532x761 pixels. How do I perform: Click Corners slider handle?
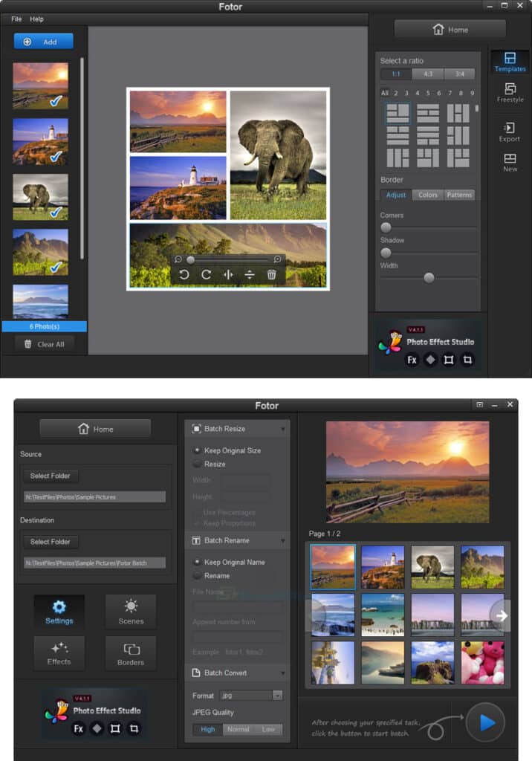click(386, 227)
